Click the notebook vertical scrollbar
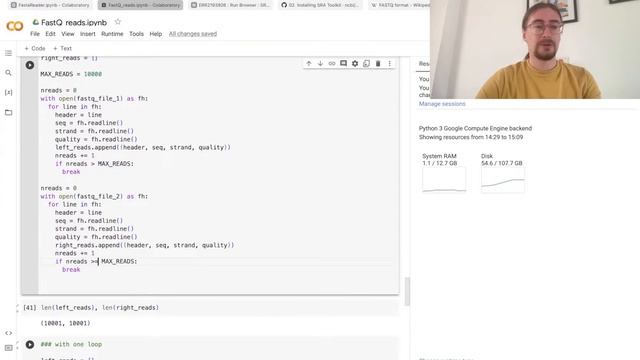Image resolution: width=640 pixels, height=360 pixels. (x=407, y=291)
